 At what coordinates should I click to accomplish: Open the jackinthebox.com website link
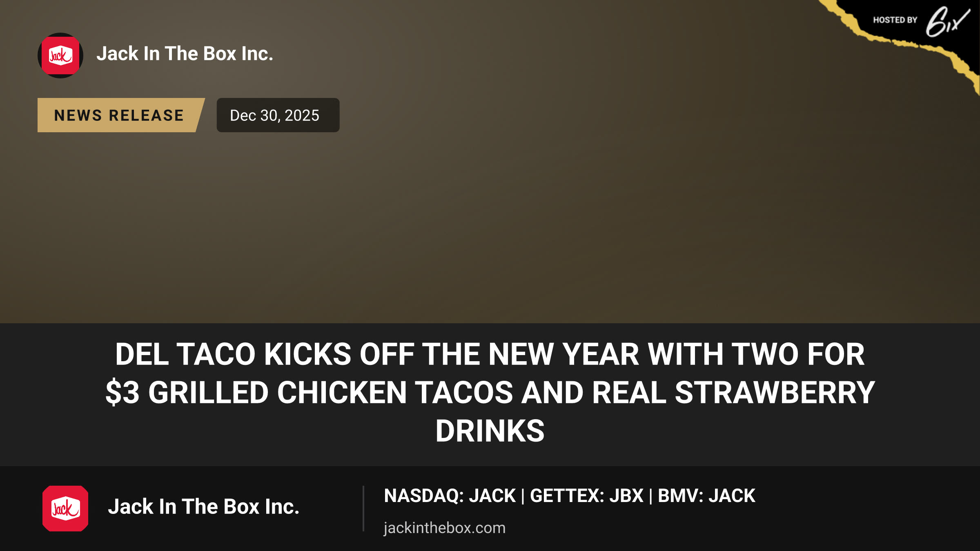point(444,528)
